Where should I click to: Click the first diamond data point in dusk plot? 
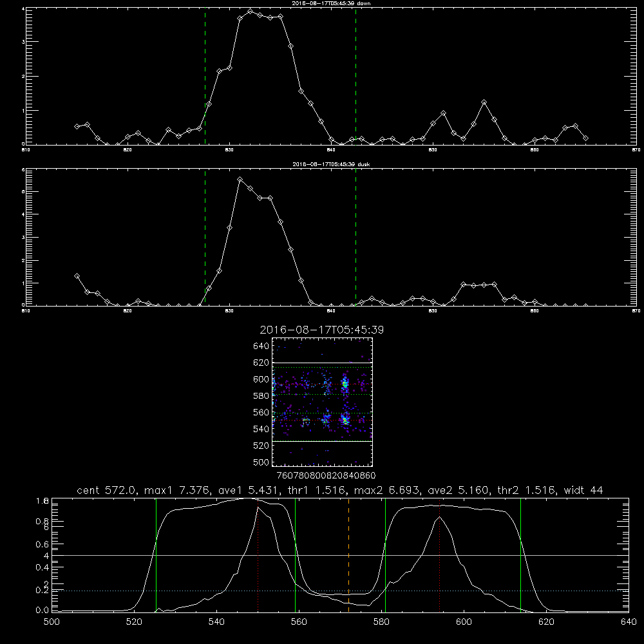(77, 276)
